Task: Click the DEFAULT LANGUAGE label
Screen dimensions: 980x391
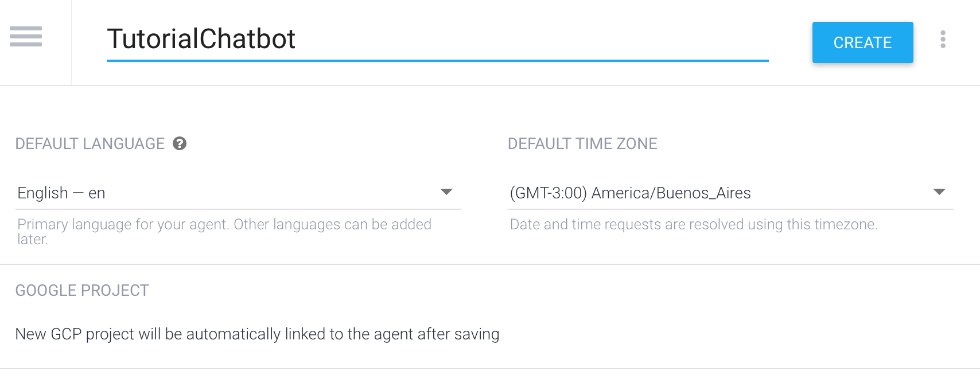Action: pyautogui.click(x=90, y=143)
